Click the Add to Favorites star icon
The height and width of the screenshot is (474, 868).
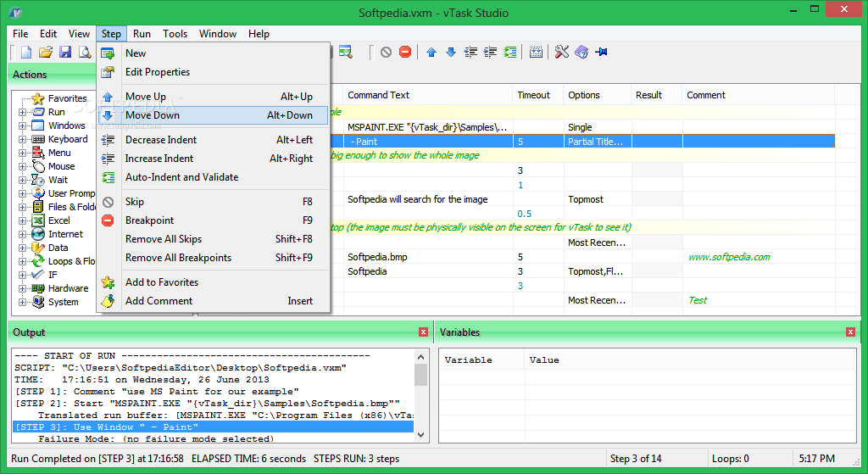point(108,282)
